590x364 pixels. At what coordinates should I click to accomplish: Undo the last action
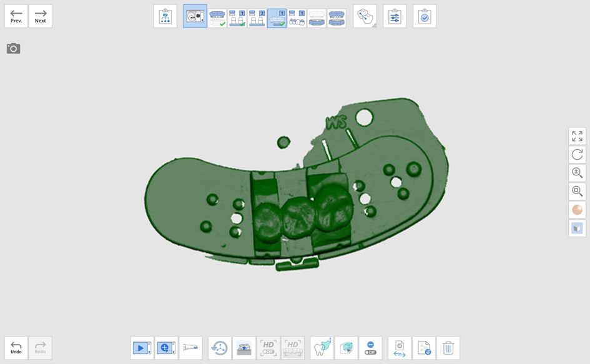coord(16,348)
